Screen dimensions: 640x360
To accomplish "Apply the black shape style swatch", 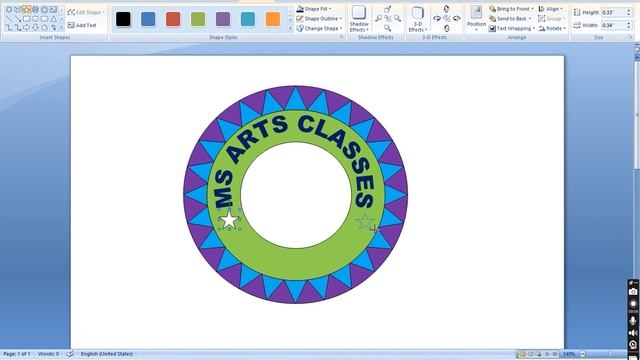I will [x=123, y=19].
